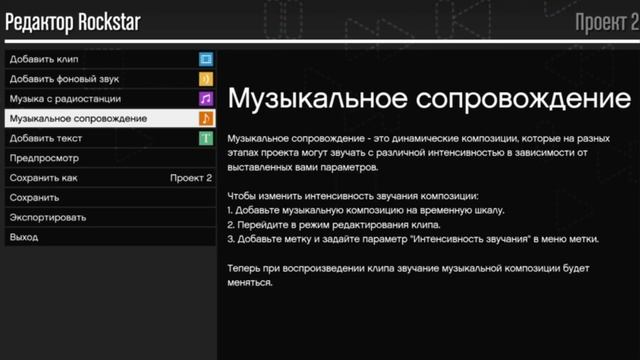Image resolution: width=640 pixels, height=360 pixels.
Task: Click the green text T icon
Action: coord(206,138)
